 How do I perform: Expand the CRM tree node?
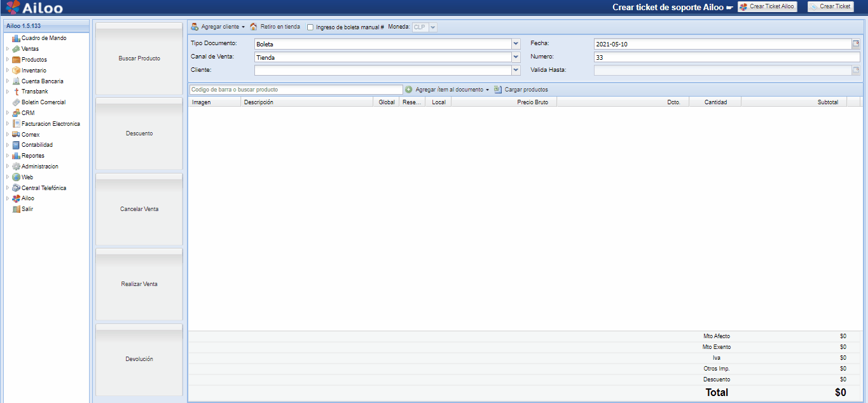click(x=8, y=113)
